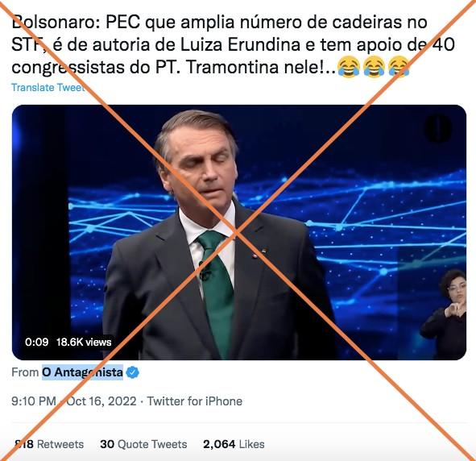476x461 pixels.
Task: View who gave 2,064 Likes
Action: tap(234, 444)
